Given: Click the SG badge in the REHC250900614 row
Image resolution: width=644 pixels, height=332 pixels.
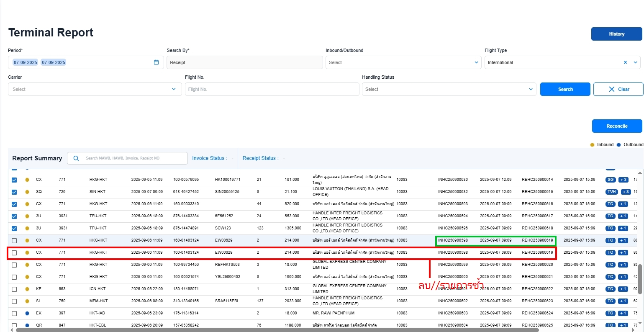Looking at the screenshot, I should [611, 180].
